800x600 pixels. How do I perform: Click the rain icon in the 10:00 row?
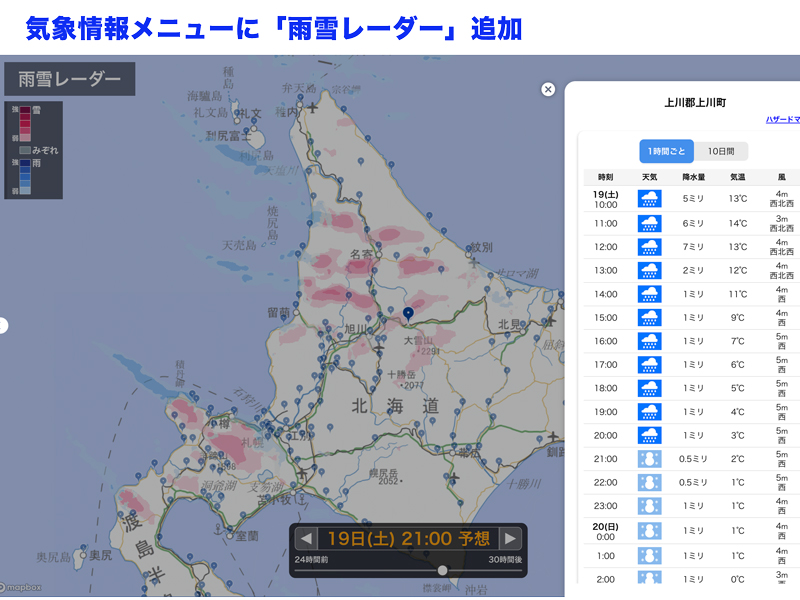[649, 199]
